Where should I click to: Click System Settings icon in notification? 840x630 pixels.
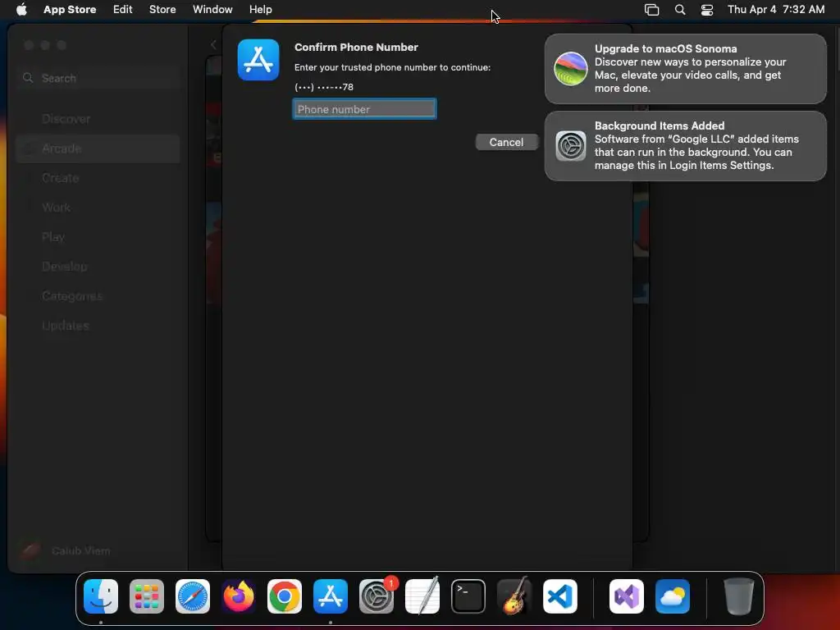point(571,146)
